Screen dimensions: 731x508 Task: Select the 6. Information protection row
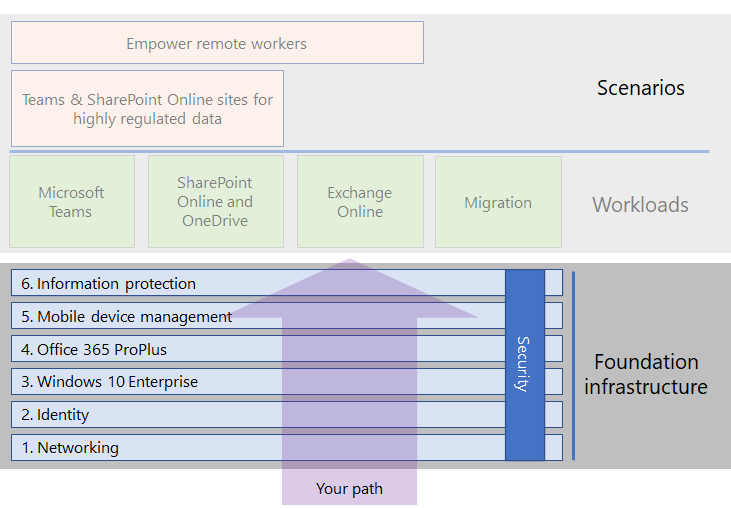(287, 282)
